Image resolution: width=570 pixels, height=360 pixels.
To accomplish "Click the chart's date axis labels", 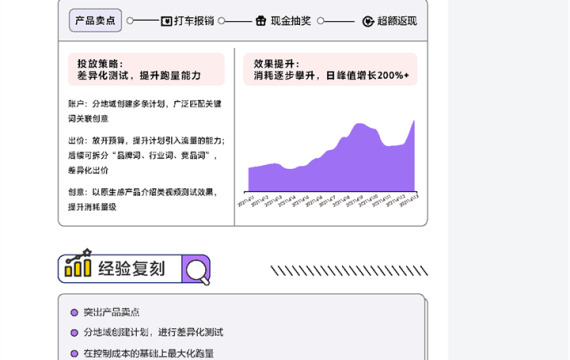I will point(328,201).
